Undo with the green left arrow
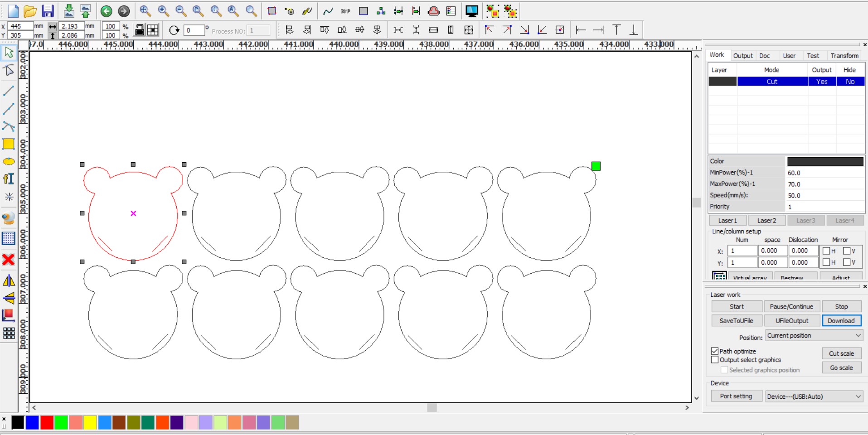868x435 pixels. (x=107, y=11)
